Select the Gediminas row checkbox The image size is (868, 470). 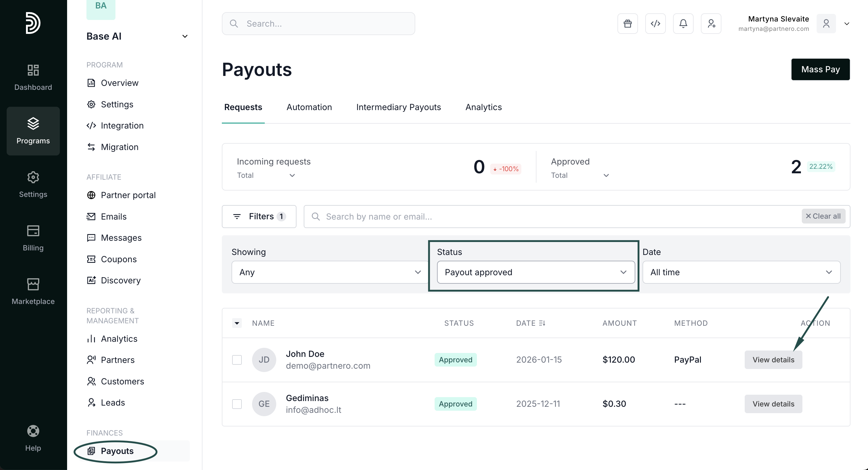[x=237, y=404]
